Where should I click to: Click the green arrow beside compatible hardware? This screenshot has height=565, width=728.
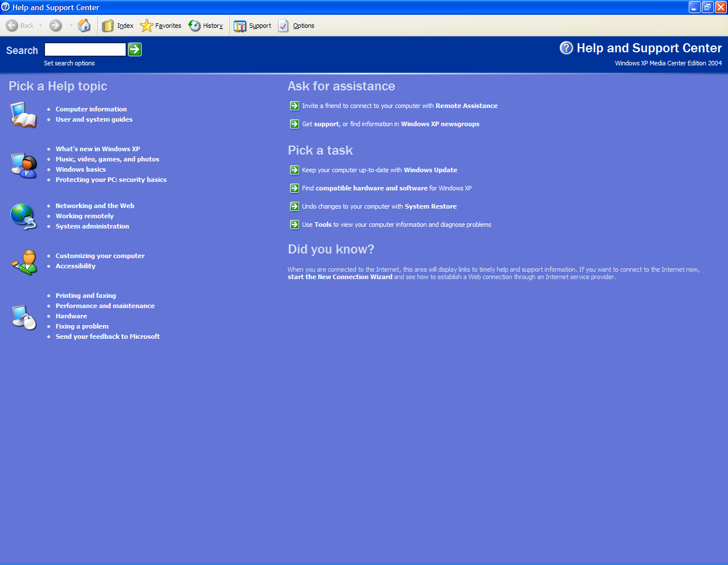[x=295, y=188]
